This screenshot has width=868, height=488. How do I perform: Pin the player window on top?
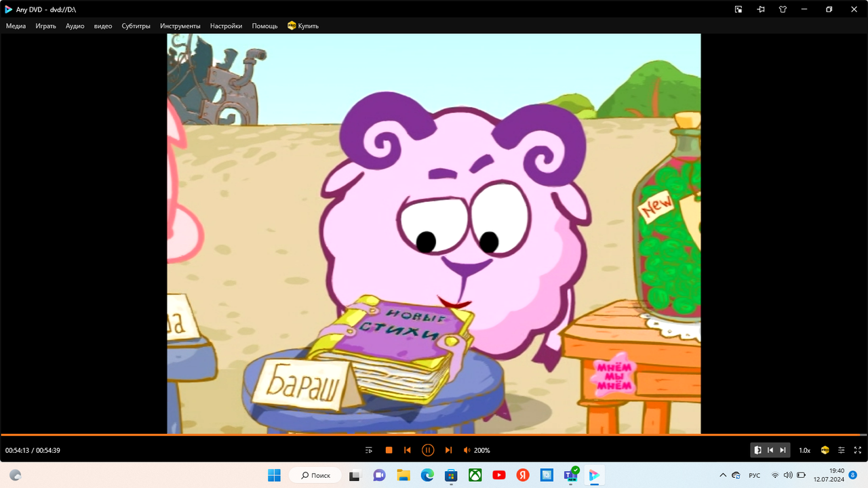pyautogui.click(x=761, y=9)
